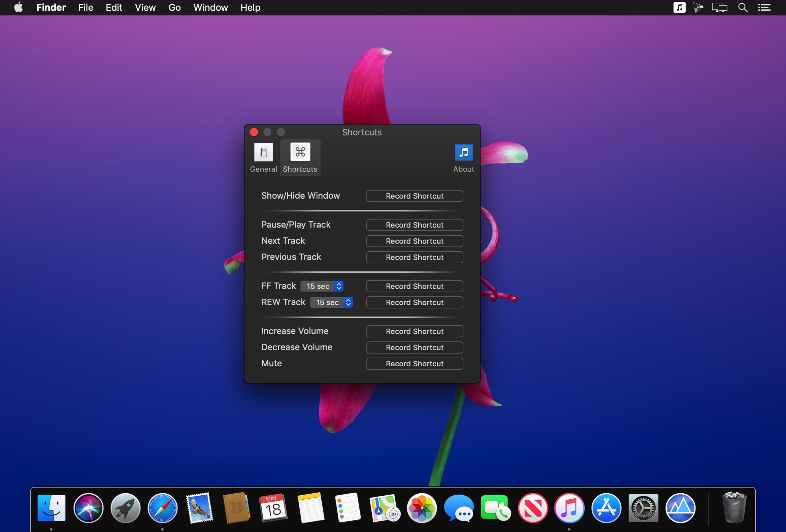
Task: Launch FaceTime from the Dock
Action: (496, 508)
